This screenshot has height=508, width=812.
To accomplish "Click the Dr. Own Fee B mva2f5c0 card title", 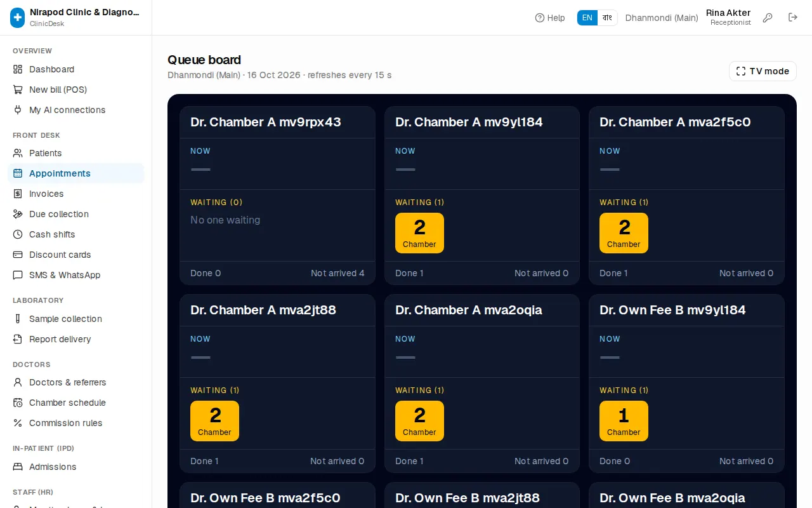I will 265,498.
